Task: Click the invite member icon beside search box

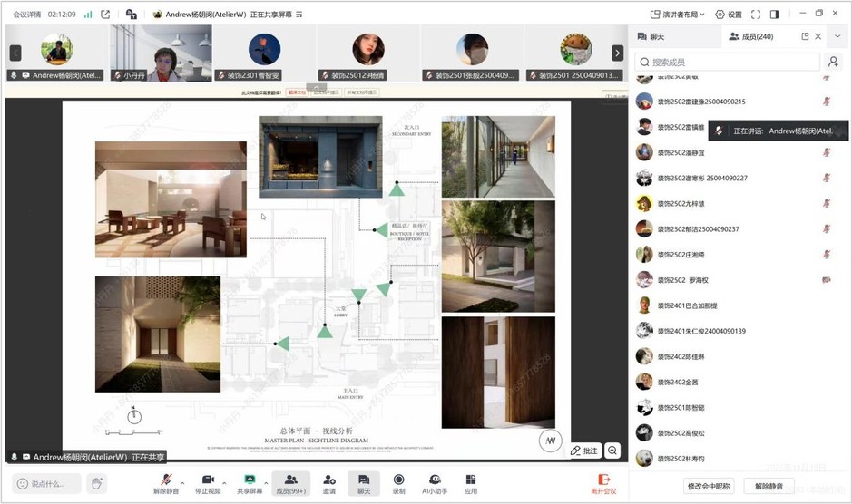Action: point(833,62)
